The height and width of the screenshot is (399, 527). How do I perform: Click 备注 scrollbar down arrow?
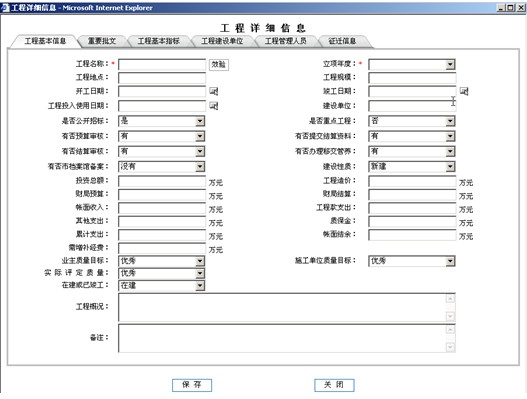point(450,347)
